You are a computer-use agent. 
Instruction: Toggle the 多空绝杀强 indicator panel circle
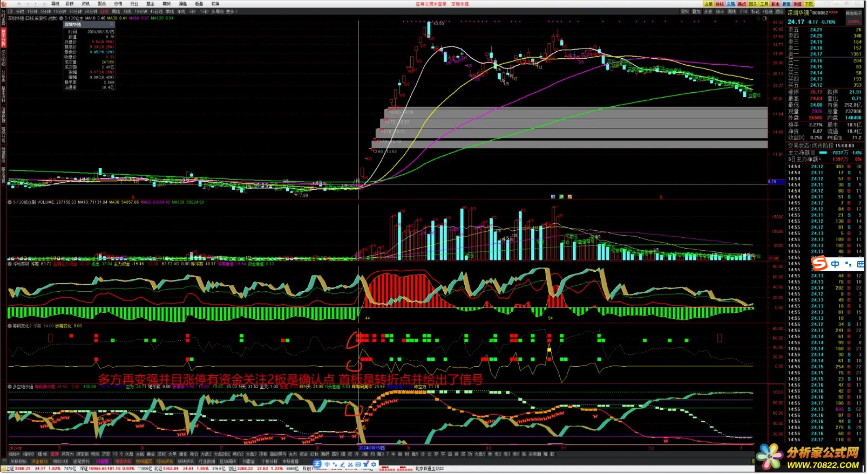click(10, 387)
